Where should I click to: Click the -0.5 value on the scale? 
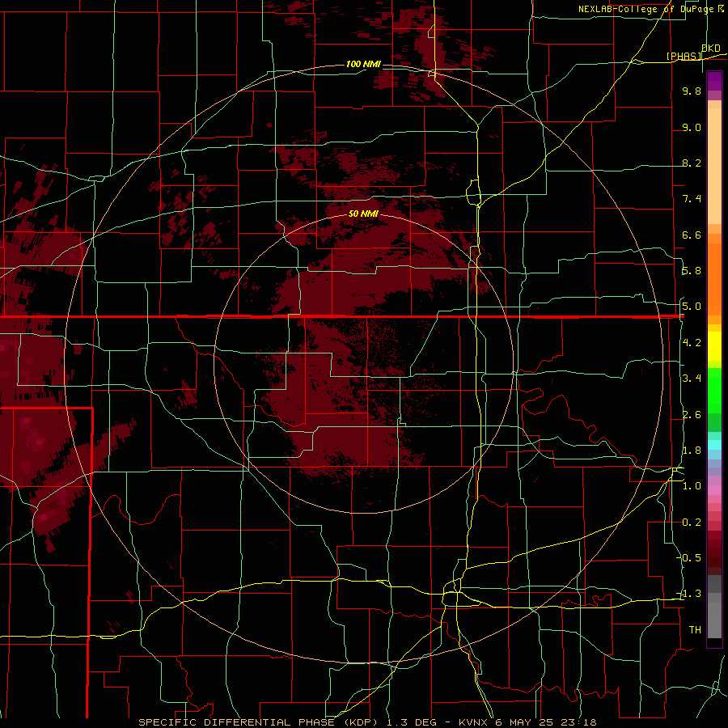(689, 558)
